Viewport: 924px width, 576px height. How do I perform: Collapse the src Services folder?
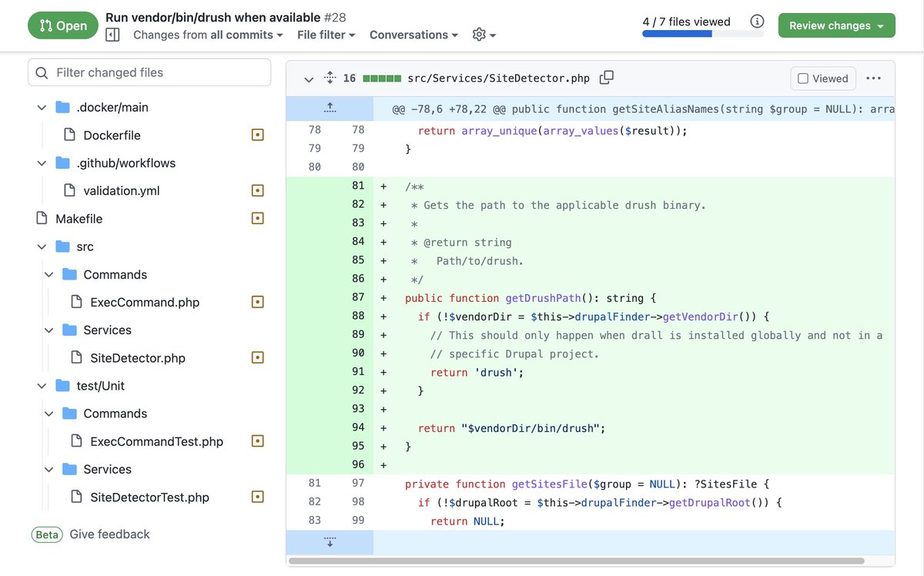click(x=49, y=330)
